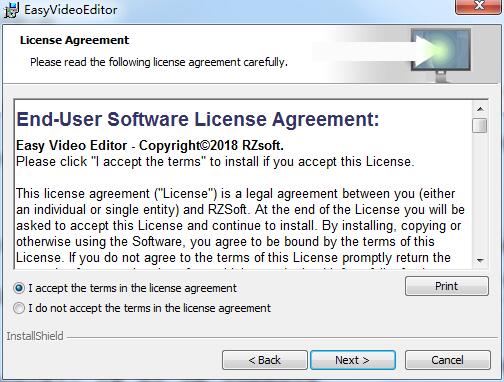Click the End-User Software License Agreement heading
The height and width of the screenshot is (382, 504).
pos(198,119)
